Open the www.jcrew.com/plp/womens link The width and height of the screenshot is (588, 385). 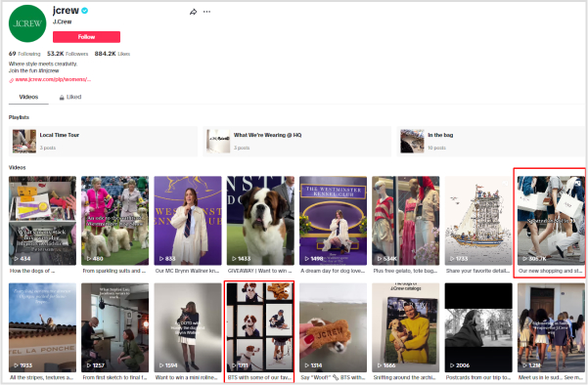click(x=53, y=79)
